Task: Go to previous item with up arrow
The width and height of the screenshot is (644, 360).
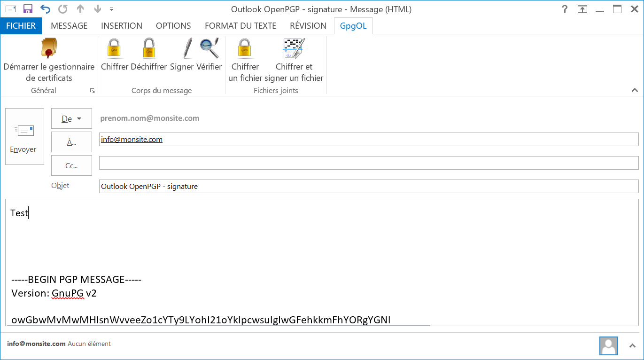Action: pyautogui.click(x=80, y=9)
